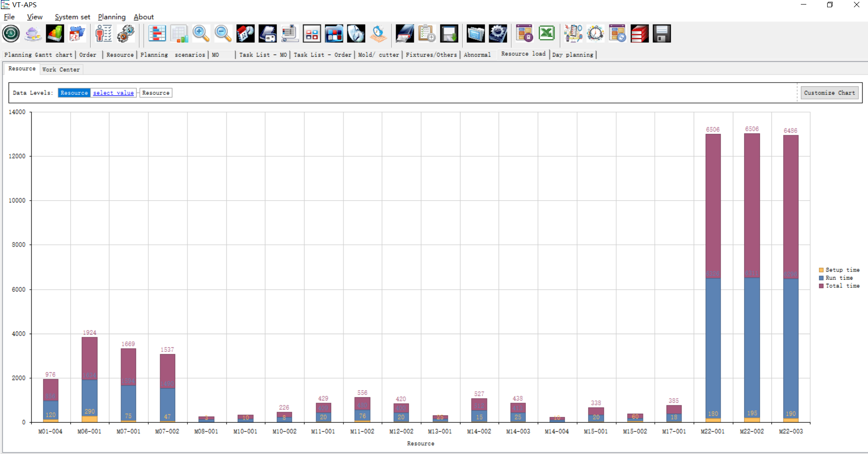Click the M22-002 bar in chart
Viewport: 868px width, 454px height.
click(x=752, y=278)
